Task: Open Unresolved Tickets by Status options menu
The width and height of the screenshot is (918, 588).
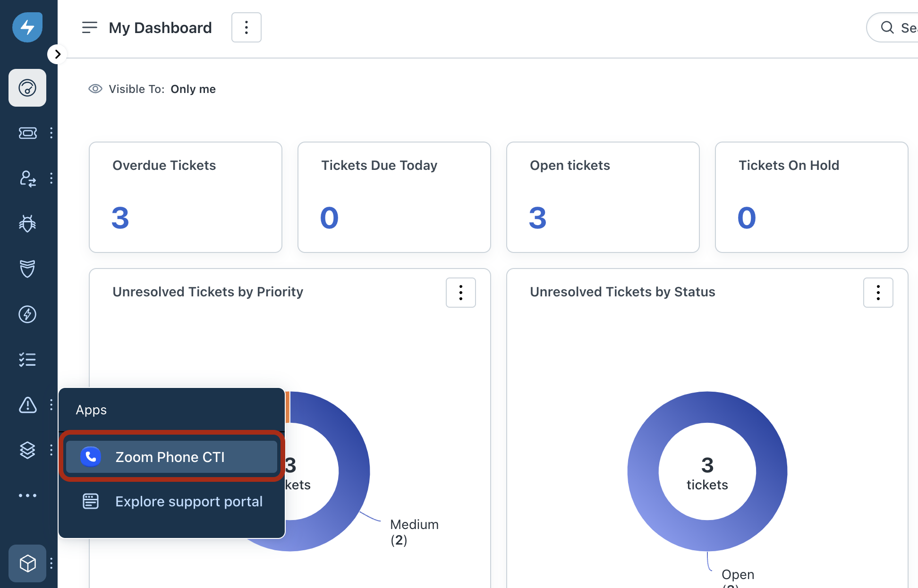Action: click(x=878, y=293)
